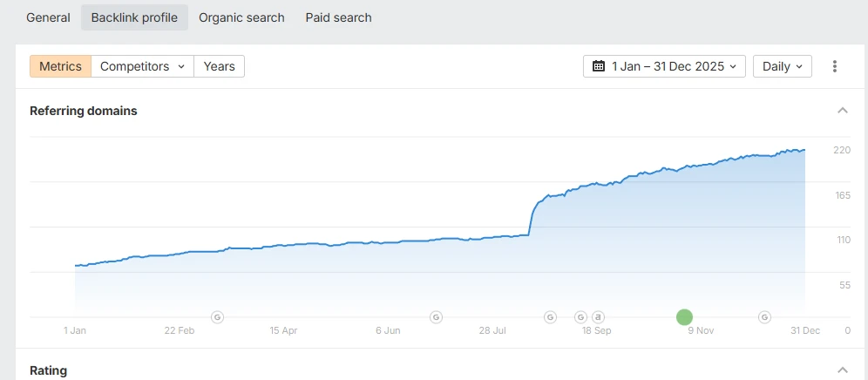Click the calendar icon in date range
Image resolution: width=868 pixels, height=380 pixels.
[x=599, y=66]
